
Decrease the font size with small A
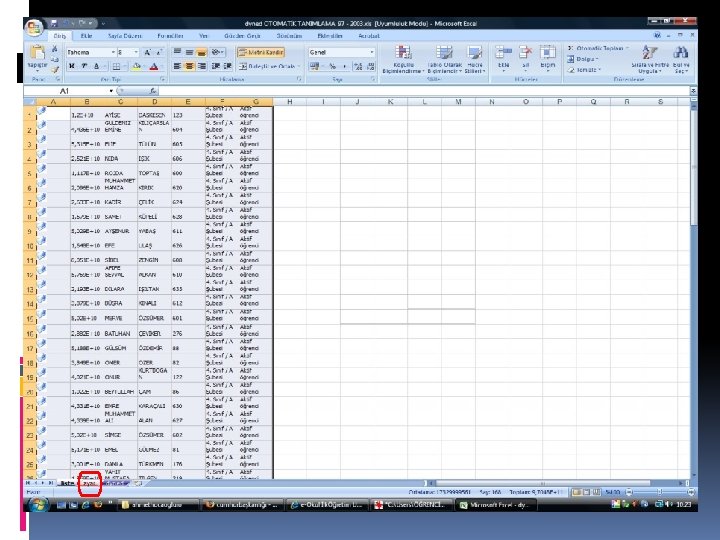(x=159, y=52)
